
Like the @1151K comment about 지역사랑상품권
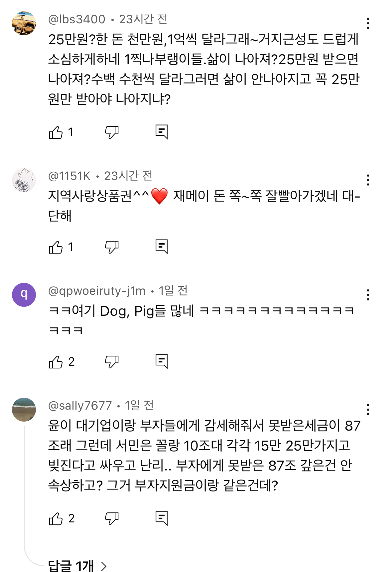[x=56, y=247]
